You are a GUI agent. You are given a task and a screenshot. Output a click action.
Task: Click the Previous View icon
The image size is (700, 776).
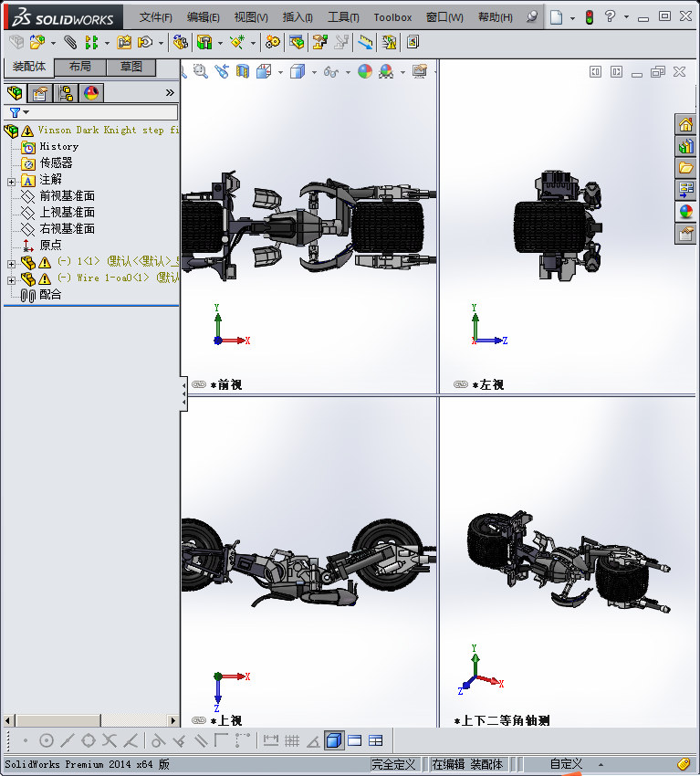222,72
